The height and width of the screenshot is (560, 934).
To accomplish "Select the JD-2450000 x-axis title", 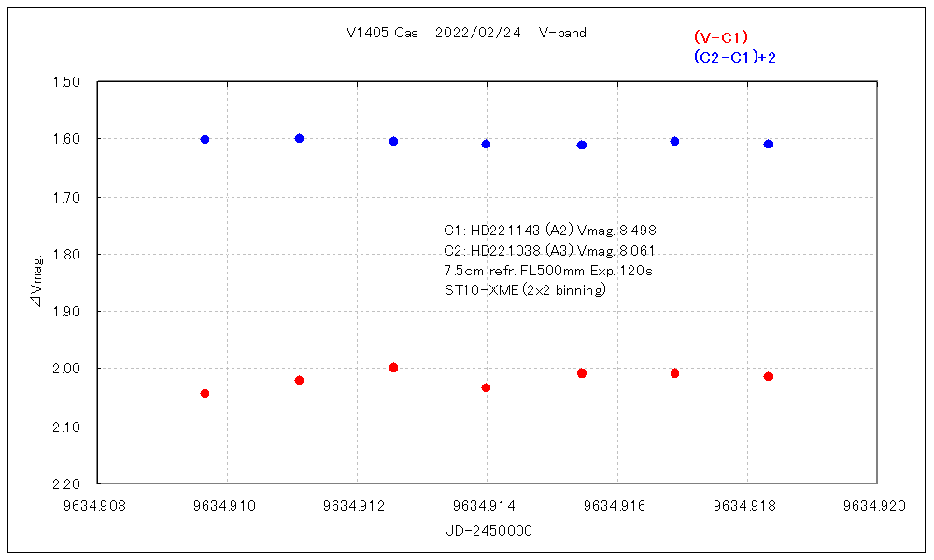I will (489, 529).
